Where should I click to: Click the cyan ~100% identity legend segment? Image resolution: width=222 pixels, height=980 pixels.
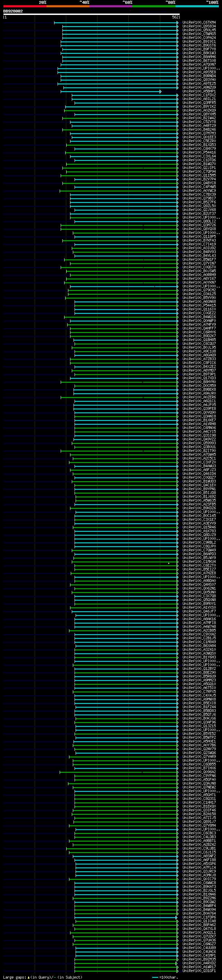click(197, 6)
